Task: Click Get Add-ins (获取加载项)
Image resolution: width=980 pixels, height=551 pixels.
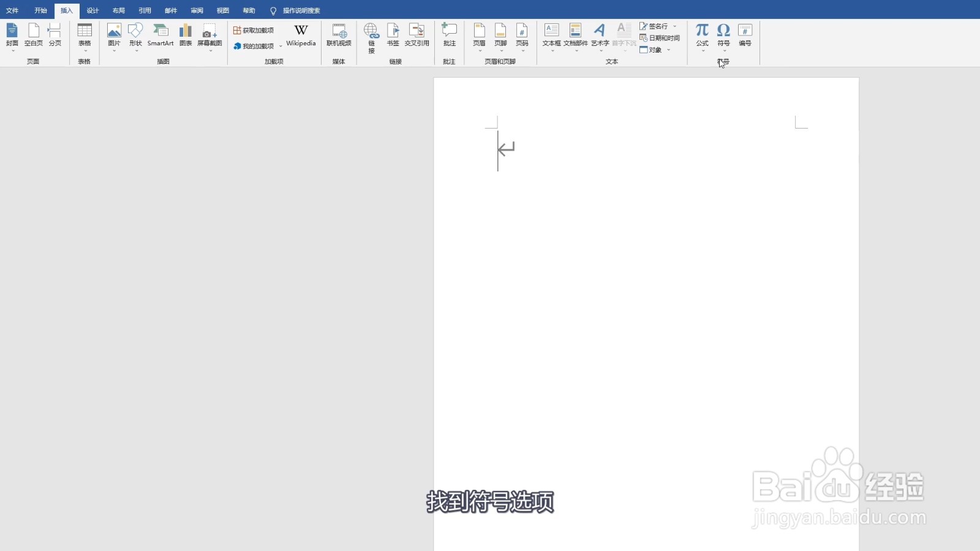Action: [254, 30]
